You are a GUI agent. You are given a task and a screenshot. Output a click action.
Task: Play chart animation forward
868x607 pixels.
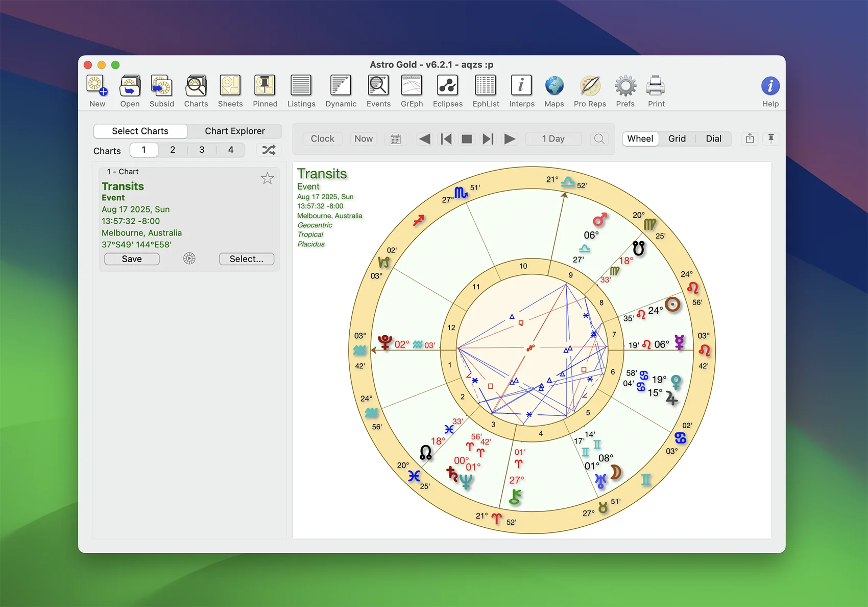pos(510,139)
